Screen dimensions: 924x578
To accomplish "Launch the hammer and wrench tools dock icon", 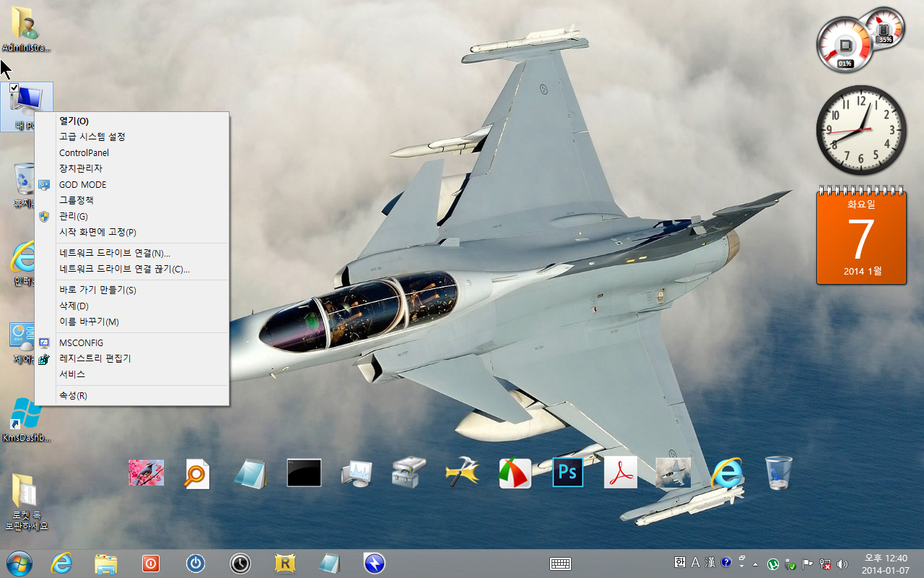I will point(462,473).
